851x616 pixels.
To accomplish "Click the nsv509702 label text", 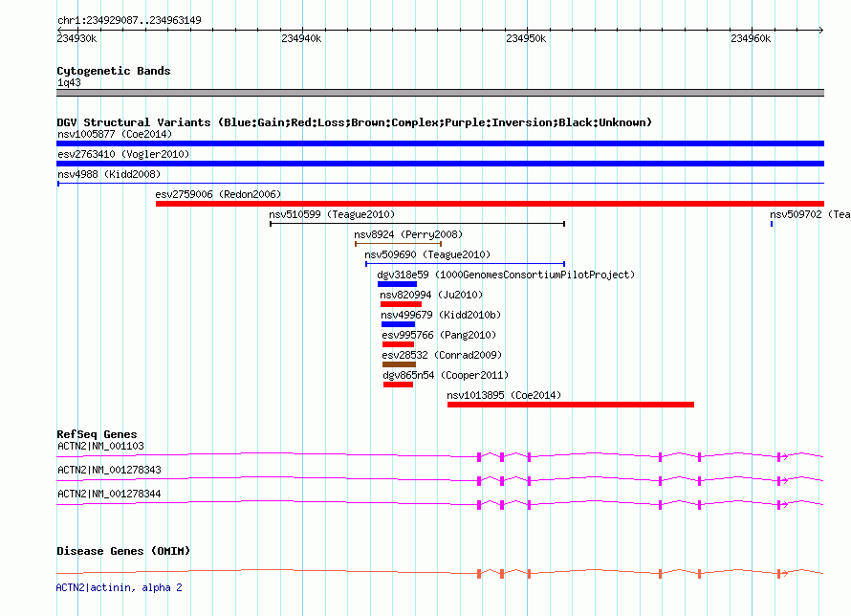I will coord(810,214).
